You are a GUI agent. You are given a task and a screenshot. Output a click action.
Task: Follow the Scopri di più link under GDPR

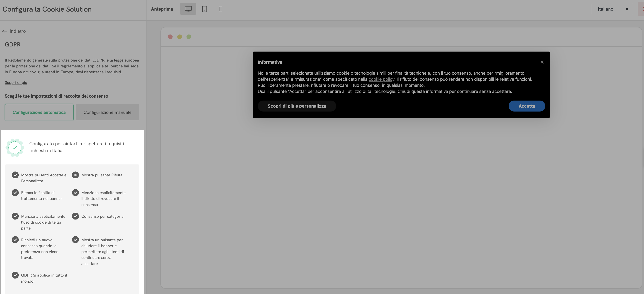click(x=16, y=83)
